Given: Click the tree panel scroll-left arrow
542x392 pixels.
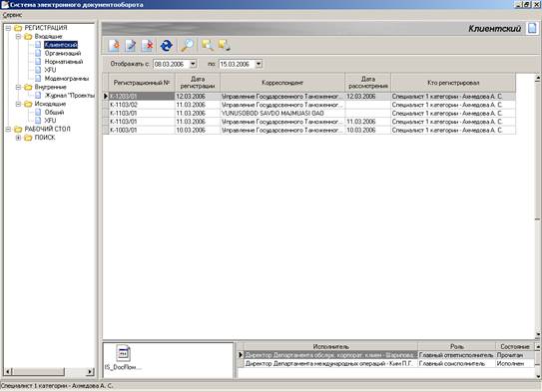Looking at the screenshot, I should (8, 372).
